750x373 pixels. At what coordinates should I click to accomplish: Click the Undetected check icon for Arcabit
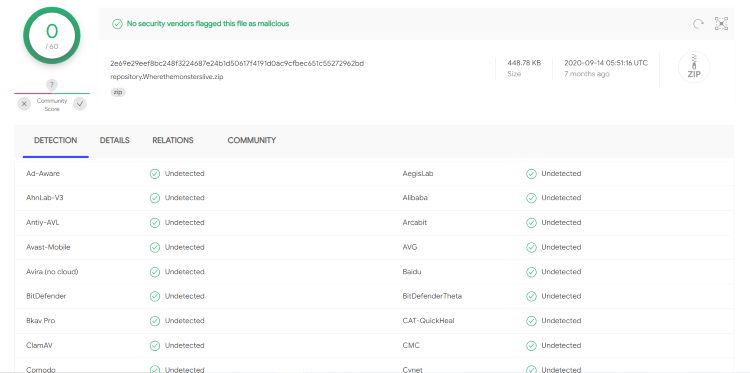click(531, 223)
